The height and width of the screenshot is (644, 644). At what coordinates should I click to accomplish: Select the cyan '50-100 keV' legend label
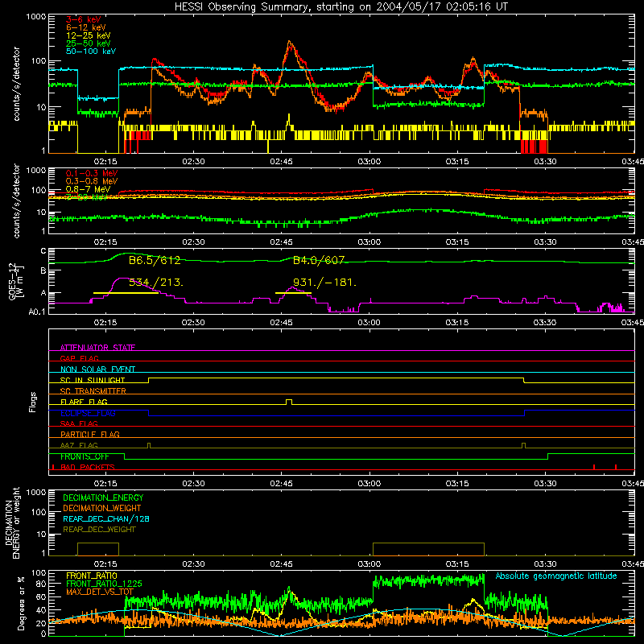click(91, 52)
